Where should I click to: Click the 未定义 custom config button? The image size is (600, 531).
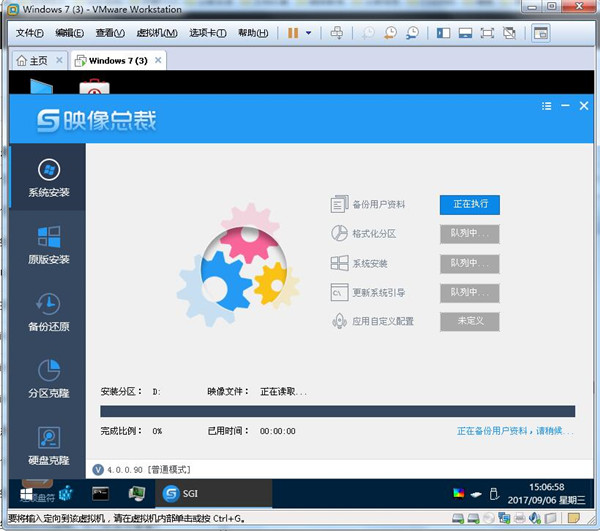(x=470, y=321)
